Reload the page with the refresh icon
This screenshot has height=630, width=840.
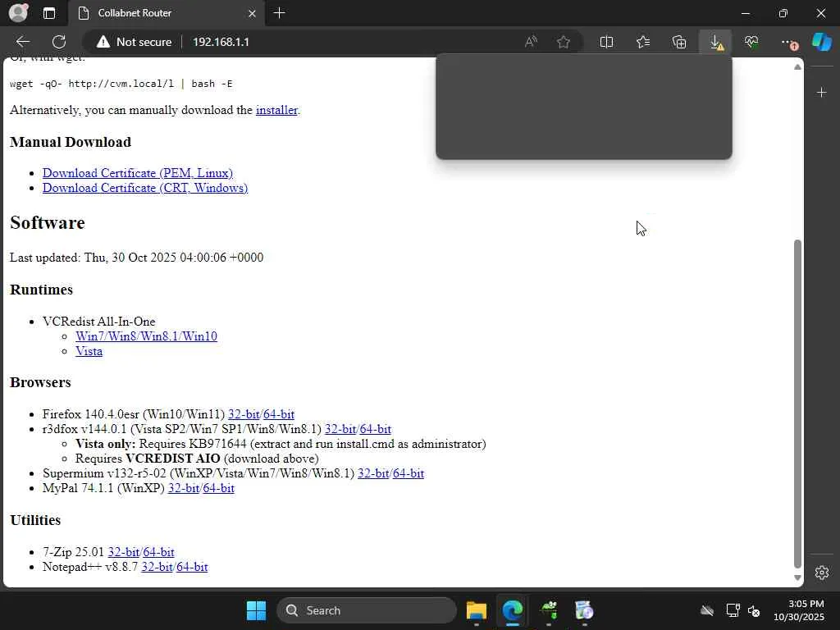[x=59, y=42]
